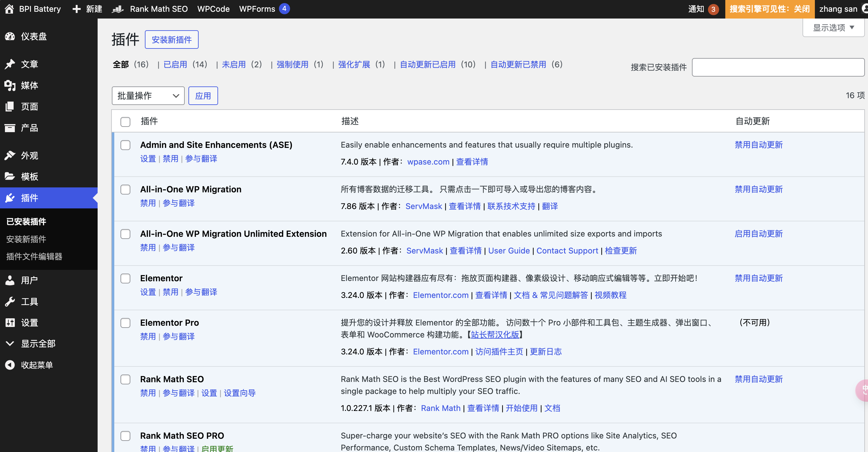The image size is (868, 452).
Task: Disable auto-update for Admin and Site Enhancements
Action: [x=758, y=145]
